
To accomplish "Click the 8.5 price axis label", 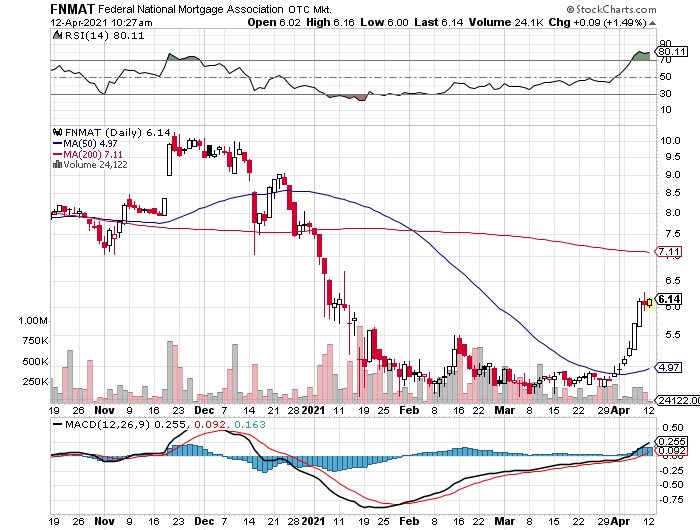I will point(672,193).
